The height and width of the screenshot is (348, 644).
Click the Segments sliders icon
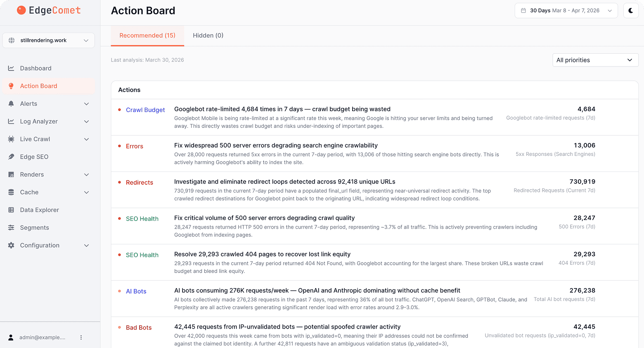tap(11, 228)
